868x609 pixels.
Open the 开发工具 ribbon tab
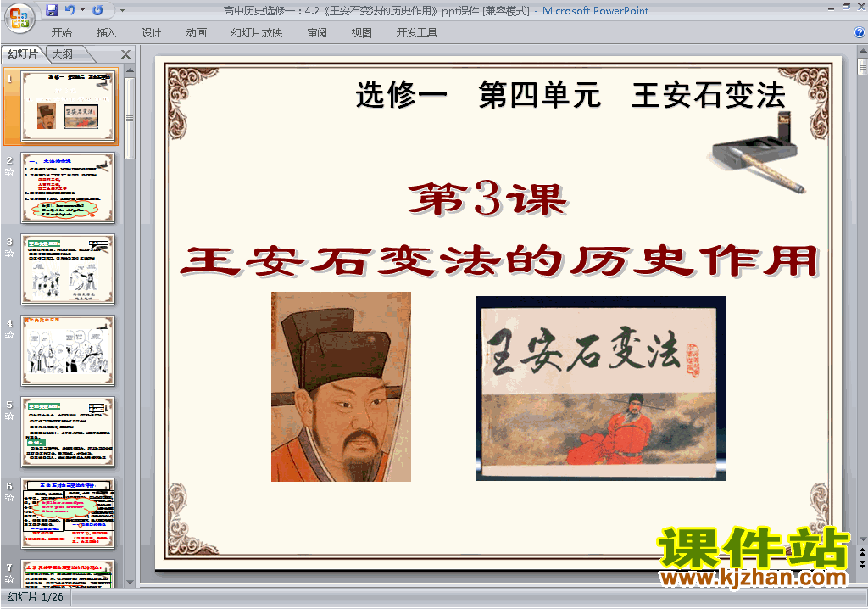click(416, 33)
